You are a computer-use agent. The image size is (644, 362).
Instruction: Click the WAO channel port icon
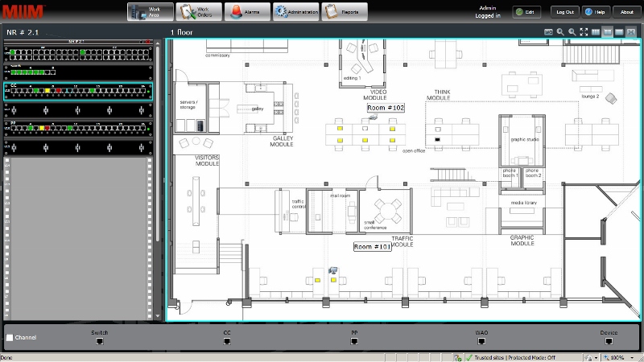click(x=481, y=341)
